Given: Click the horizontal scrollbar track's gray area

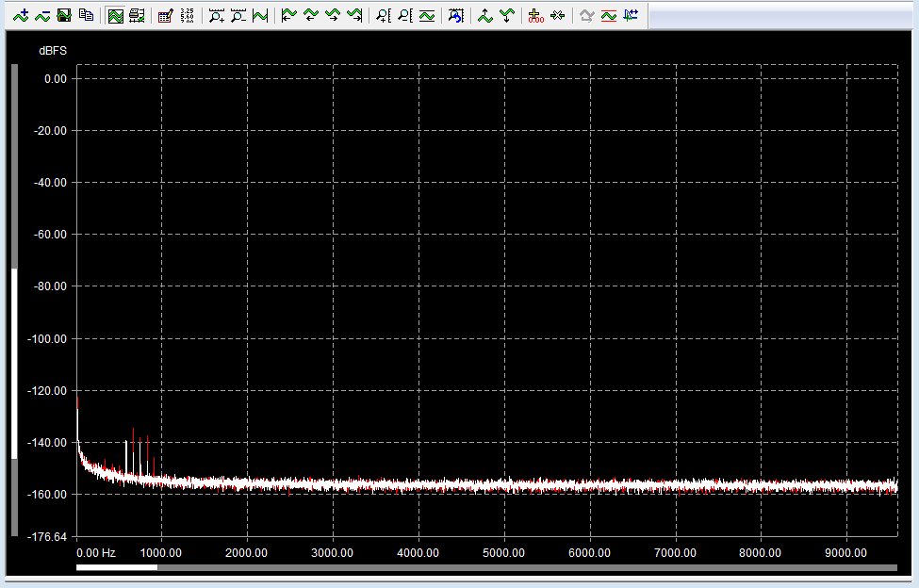Looking at the screenshot, I should [x=527, y=567].
